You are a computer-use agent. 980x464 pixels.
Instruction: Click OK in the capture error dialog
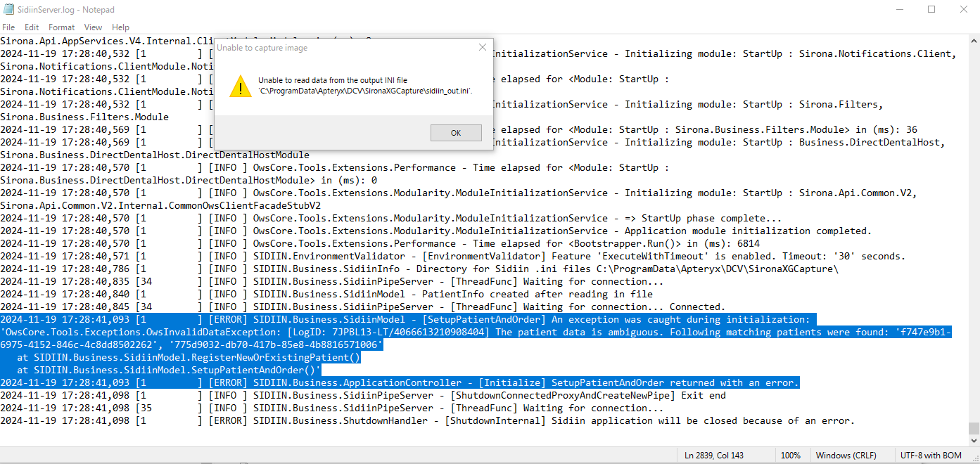(x=456, y=133)
